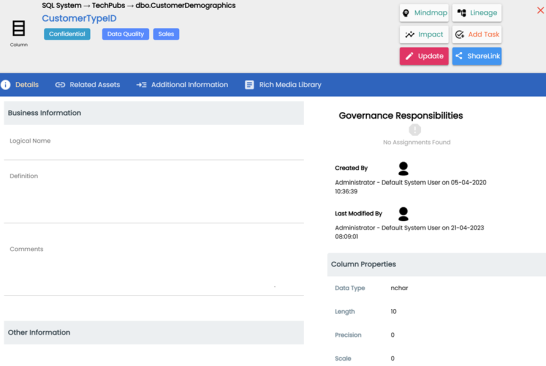The width and height of the screenshot is (546, 366).
Task: Switch to the Additional Information tab
Action: point(182,85)
